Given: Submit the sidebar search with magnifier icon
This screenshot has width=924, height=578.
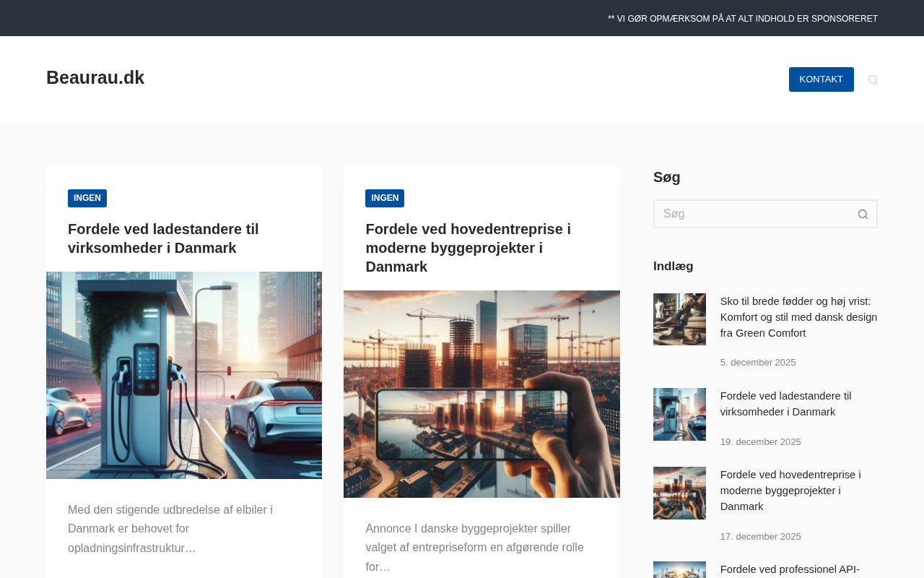Looking at the screenshot, I should pos(863,214).
